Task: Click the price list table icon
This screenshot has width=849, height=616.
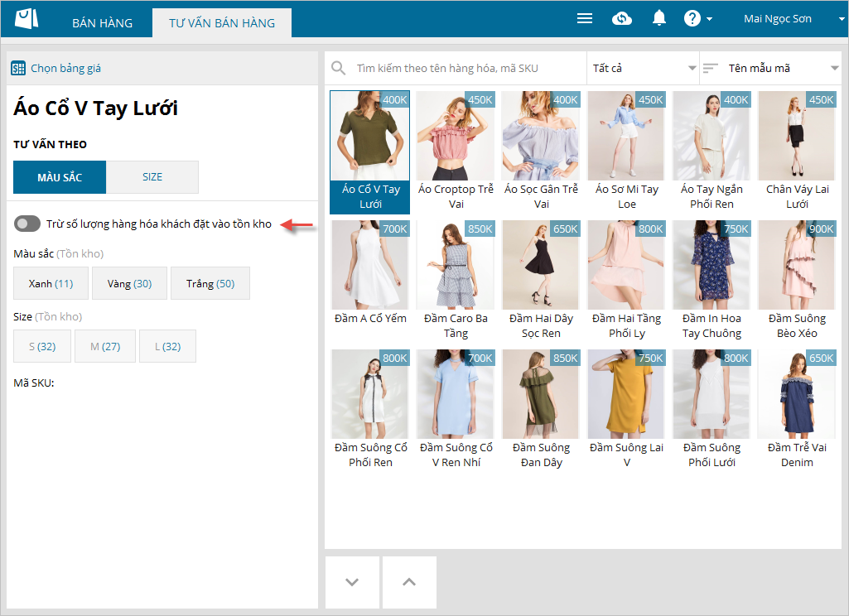Action: (19, 69)
